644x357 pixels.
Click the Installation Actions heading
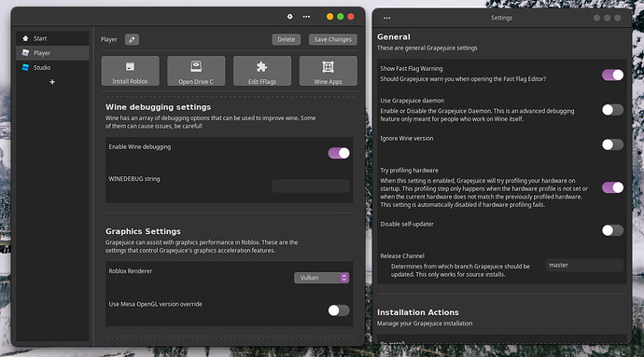[418, 312]
